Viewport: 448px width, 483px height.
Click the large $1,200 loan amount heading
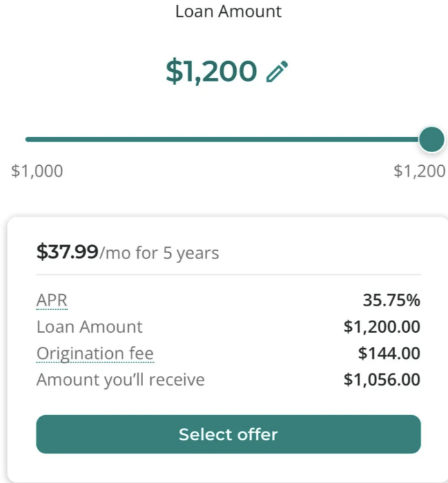(211, 71)
